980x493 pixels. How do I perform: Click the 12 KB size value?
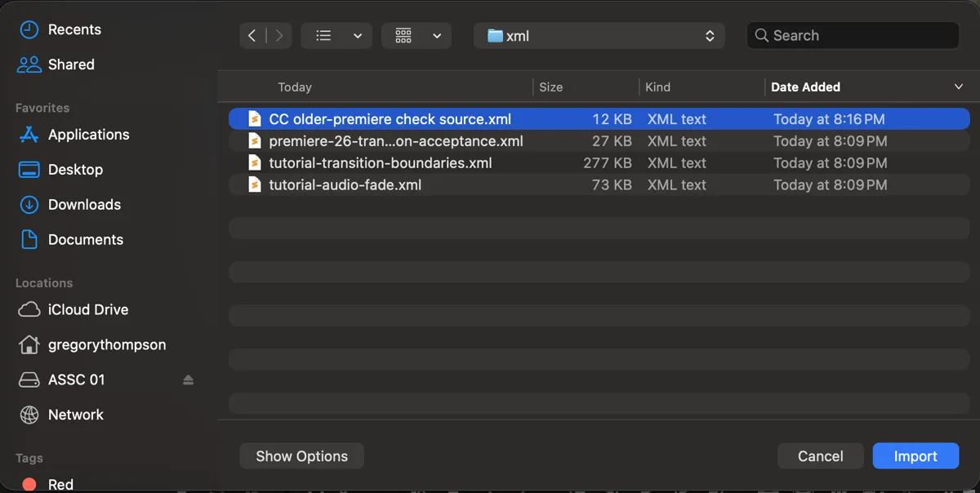pyautogui.click(x=612, y=119)
